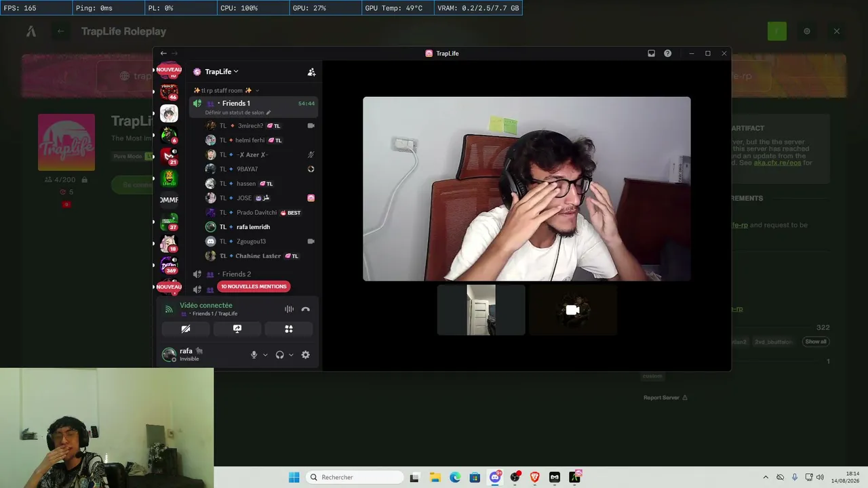Invite people to the TrapLife server

click(x=311, y=72)
